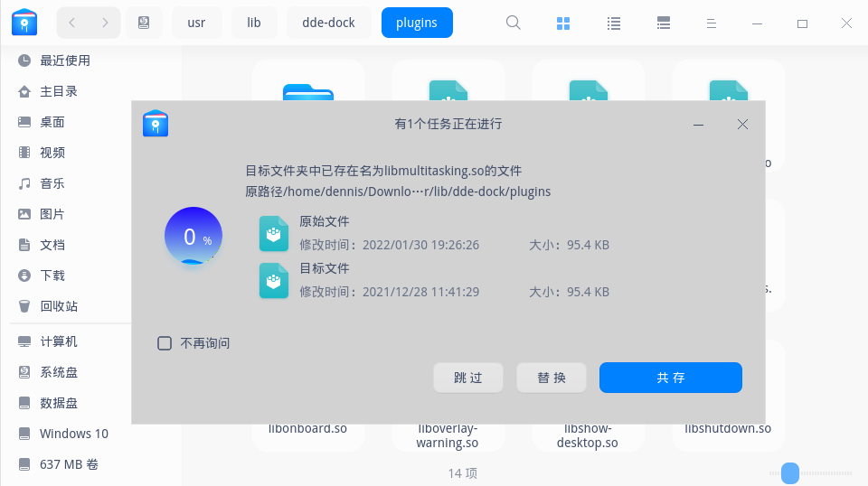
Task: Click the dialog's file manager icon
Action: (x=156, y=123)
